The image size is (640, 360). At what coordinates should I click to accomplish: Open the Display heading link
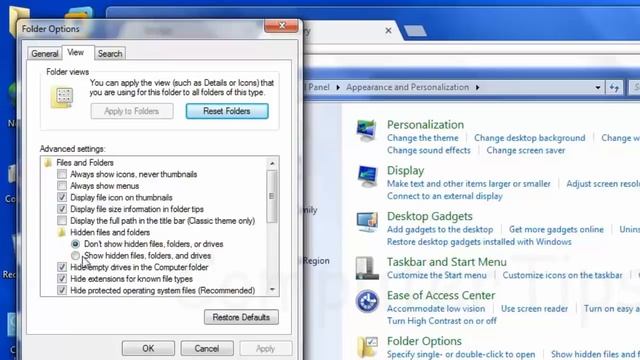[x=405, y=170]
